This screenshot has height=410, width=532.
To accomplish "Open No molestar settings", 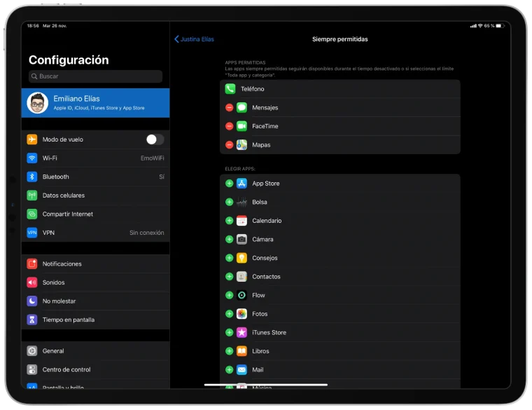I will pos(95,301).
